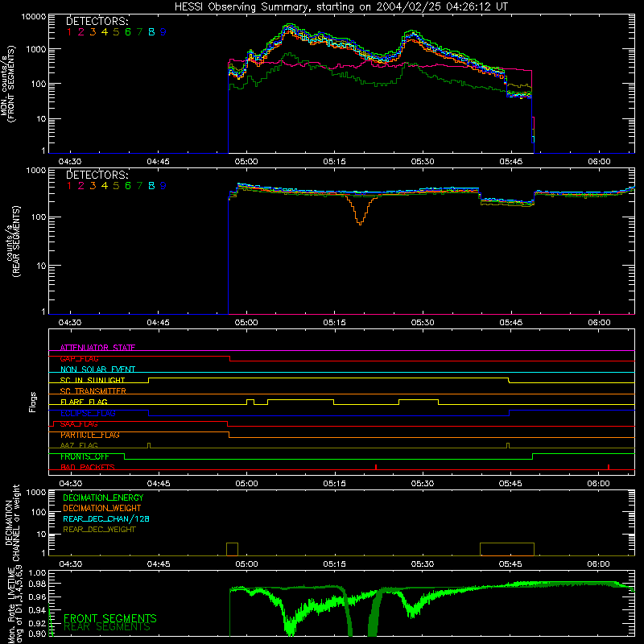
Task: Click the DECIMATION CHANNEL or weight axis title
Action: (x=12, y=522)
